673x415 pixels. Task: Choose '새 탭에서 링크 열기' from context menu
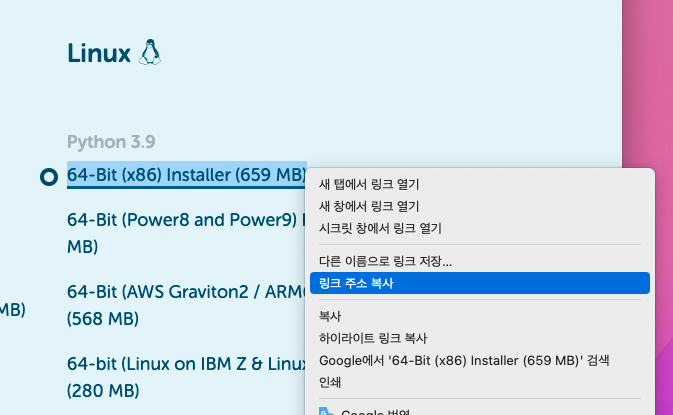tap(480, 184)
